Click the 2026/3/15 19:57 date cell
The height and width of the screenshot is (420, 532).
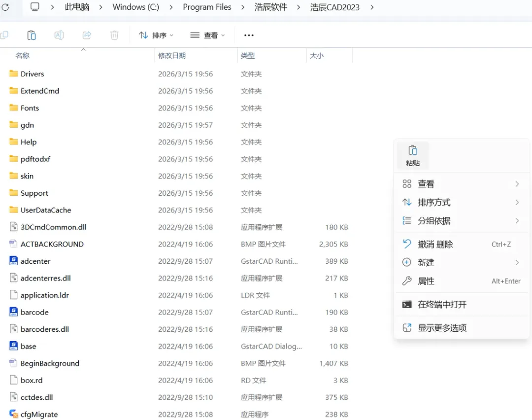pyautogui.click(x=185, y=125)
